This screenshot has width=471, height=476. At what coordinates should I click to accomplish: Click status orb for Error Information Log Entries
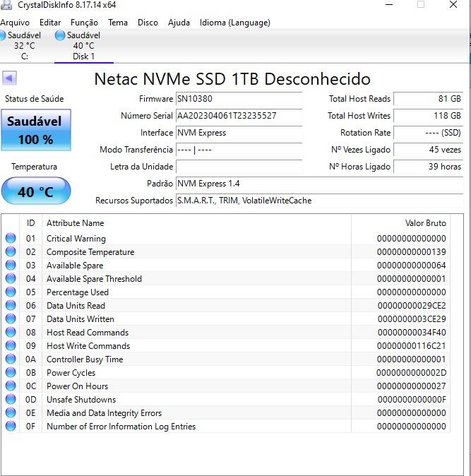click(11, 426)
